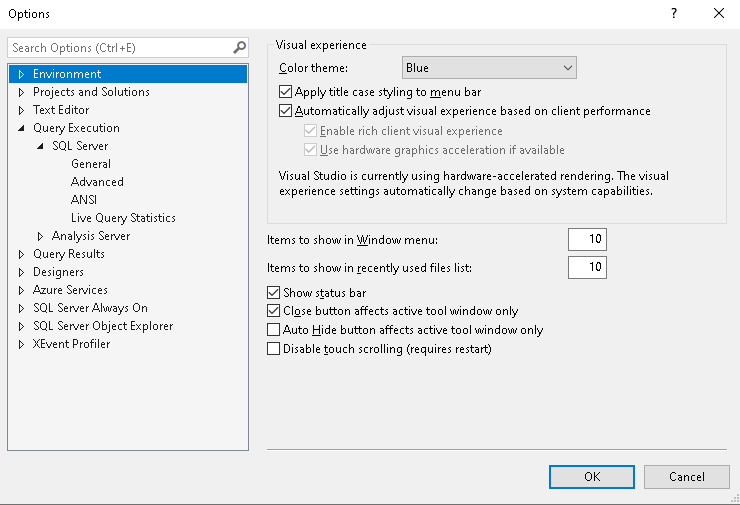This screenshot has height=505, width=740.
Task: Select the General tree item
Action: (91, 164)
